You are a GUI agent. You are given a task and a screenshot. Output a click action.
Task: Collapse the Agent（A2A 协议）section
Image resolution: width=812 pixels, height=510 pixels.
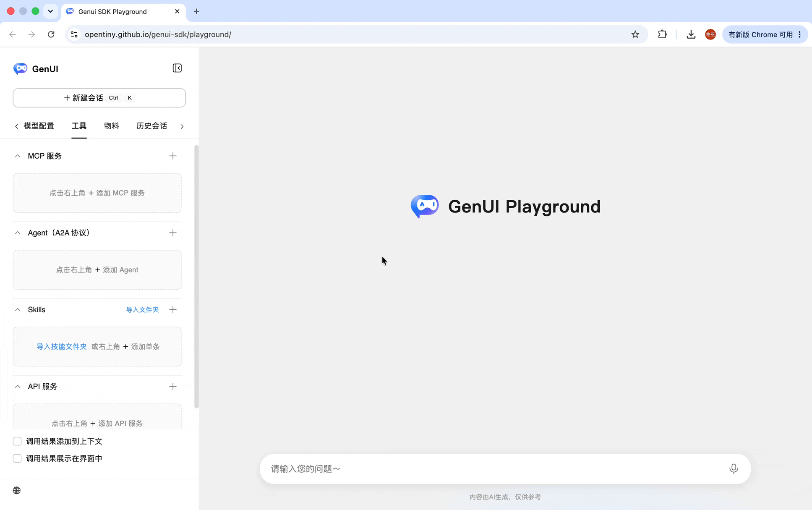pos(18,233)
